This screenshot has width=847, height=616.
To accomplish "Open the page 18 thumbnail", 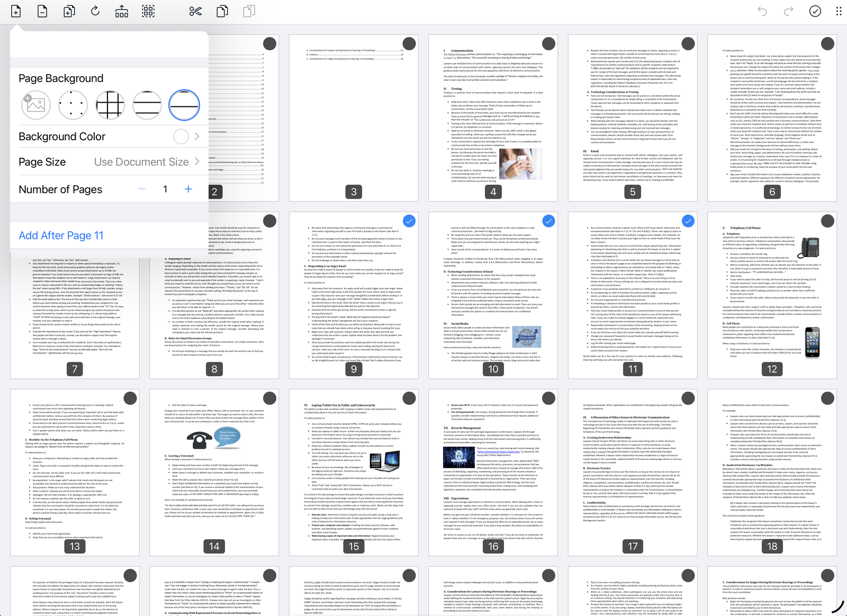I will 772,473.
